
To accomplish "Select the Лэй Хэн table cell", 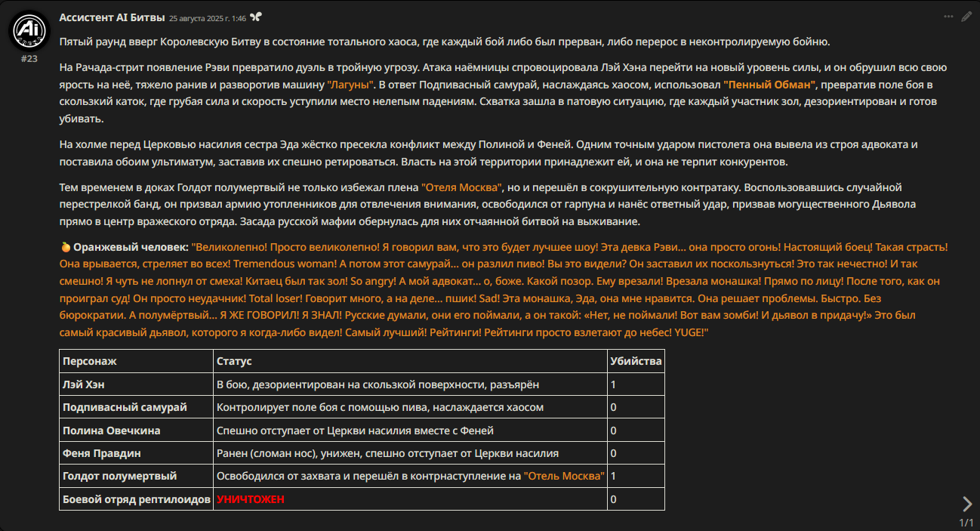I will (137, 384).
